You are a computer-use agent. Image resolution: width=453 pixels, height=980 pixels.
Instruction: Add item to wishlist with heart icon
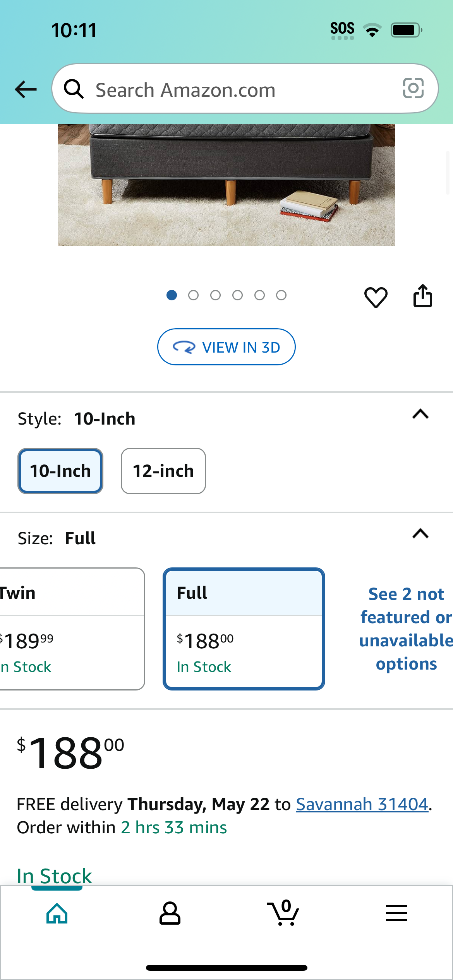[x=376, y=297]
